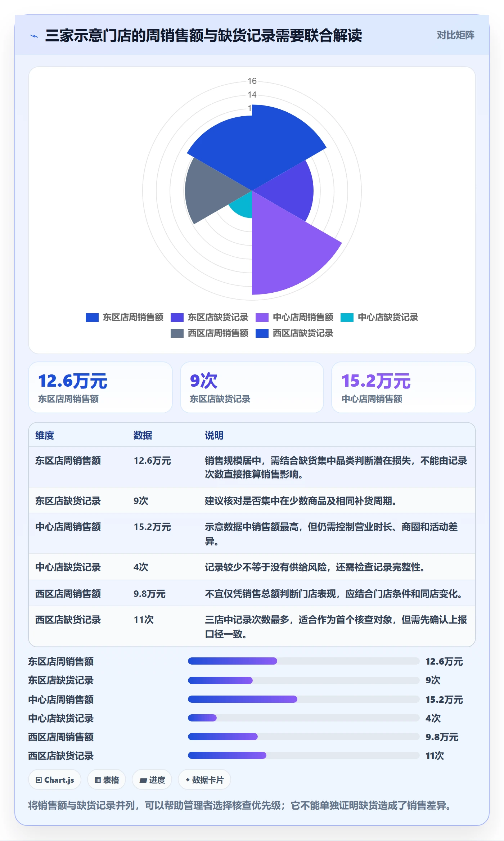
Task: Click the Chart.js tag chip
Action: 55,780
